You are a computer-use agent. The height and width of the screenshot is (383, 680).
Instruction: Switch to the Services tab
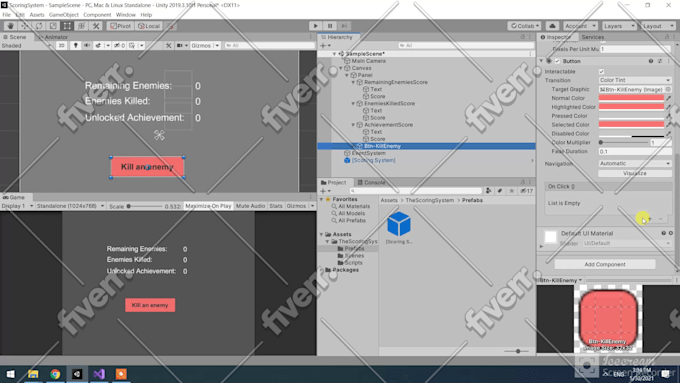pos(592,37)
